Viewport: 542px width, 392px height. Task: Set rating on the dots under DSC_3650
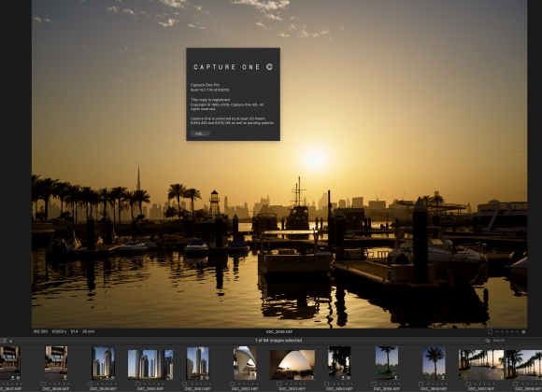pos(154,384)
